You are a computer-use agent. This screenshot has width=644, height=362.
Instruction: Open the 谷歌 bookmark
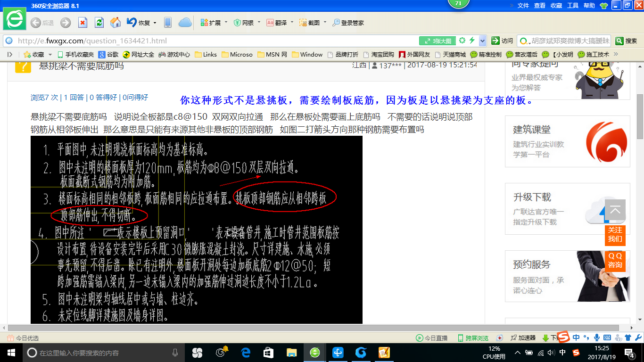(x=108, y=55)
